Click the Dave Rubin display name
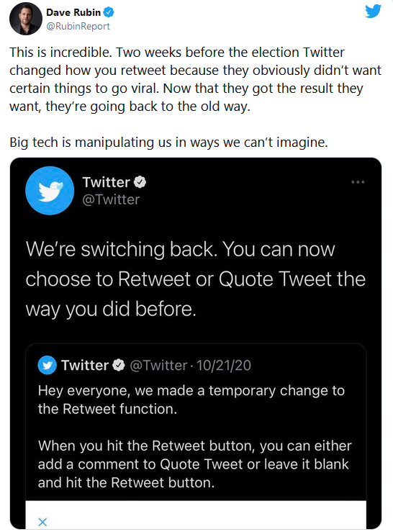The height and width of the screenshot is (532, 393). pyautogui.click(x=73, y=12)
